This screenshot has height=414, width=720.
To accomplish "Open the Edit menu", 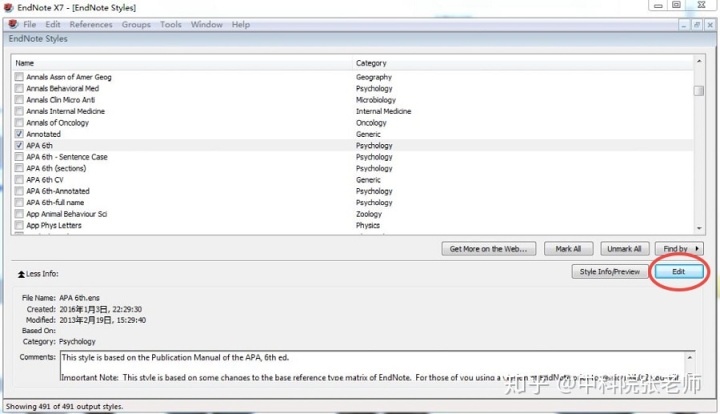I will (x=53, y=24).
